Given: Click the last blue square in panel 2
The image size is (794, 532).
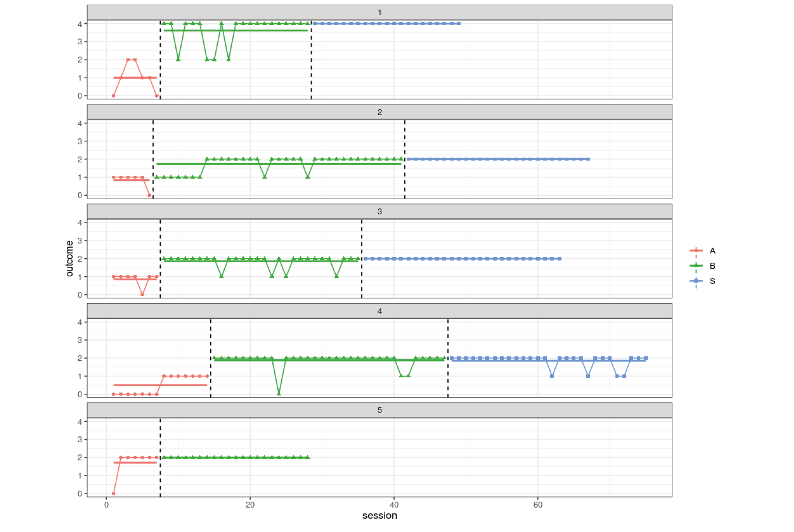Looking at the screenshot, I should click(588, 159).
